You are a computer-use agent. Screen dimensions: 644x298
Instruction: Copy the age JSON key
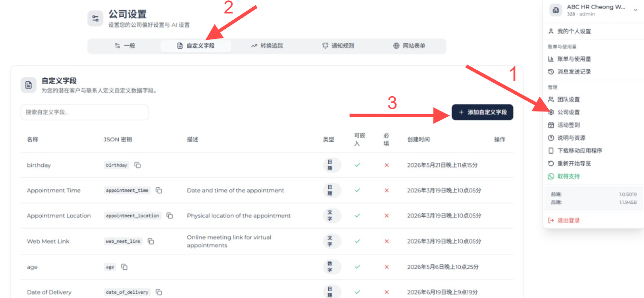point(124,267)
